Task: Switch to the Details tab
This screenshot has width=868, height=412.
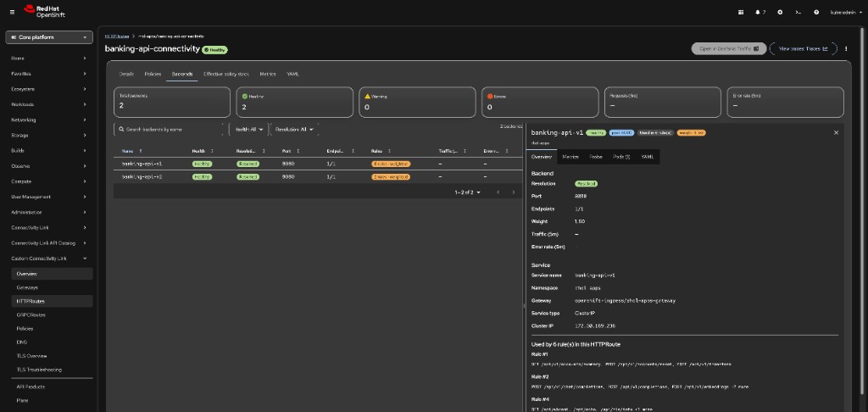Action: [x=126, y=74]
